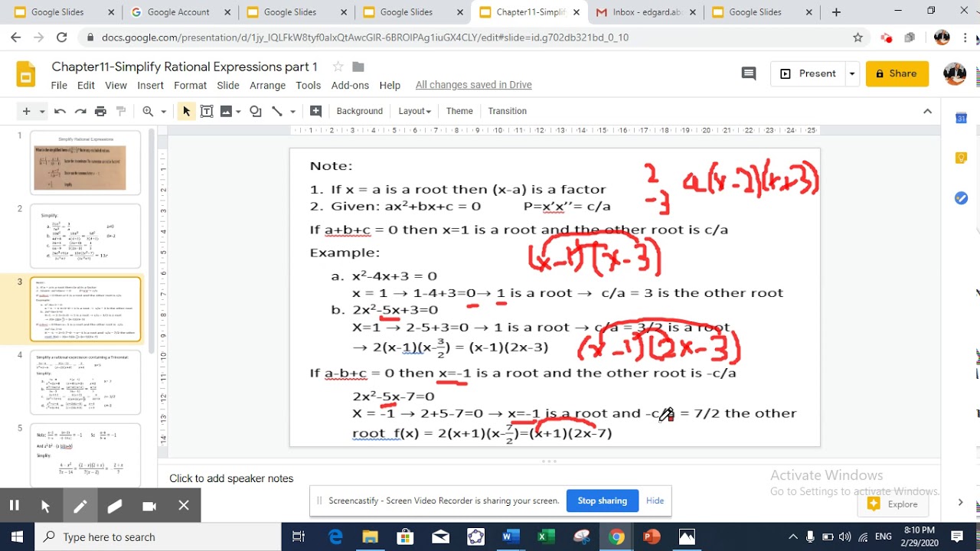This screenshot has height=551, width=980.
Task: Hide the menus with collapse arrow
Action: [927, 111]
